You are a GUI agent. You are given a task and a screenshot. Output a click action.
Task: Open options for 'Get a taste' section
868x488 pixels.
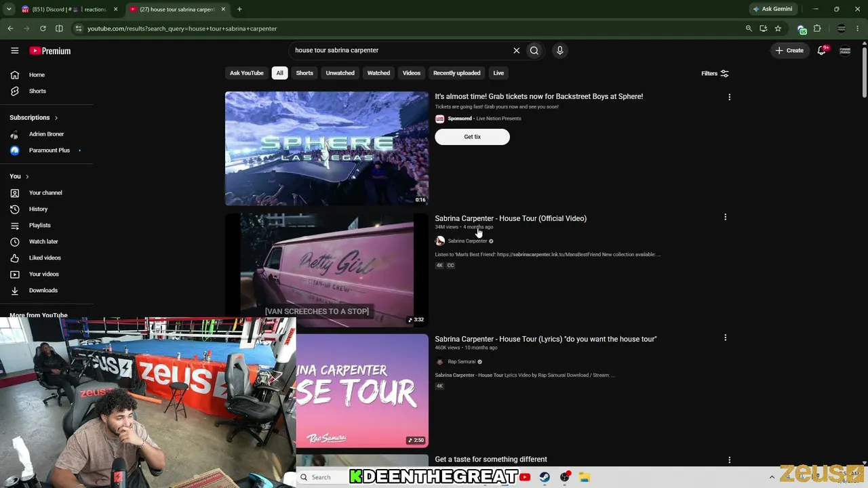(x=729, y=460)
